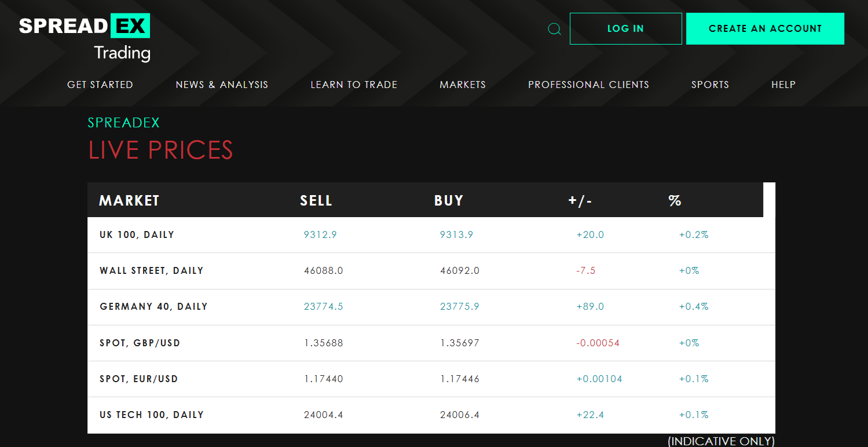Click EUR/USD buy price 1.17446
The height and width of the screenshot is (447, 868).
pos(460,379)
